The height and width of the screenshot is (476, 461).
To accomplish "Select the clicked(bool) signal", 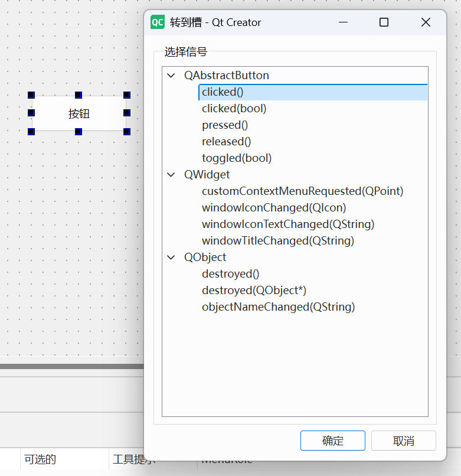I will tap(234, 109).
